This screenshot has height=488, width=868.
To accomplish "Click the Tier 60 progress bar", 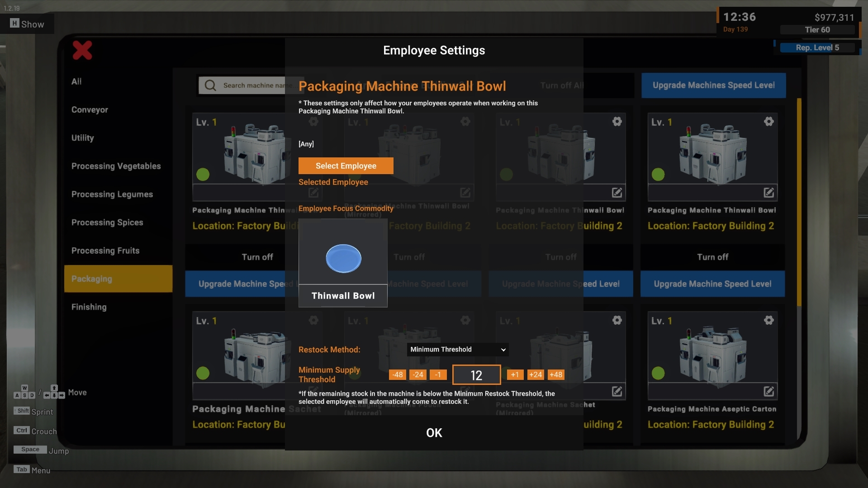I will point(817,30).
